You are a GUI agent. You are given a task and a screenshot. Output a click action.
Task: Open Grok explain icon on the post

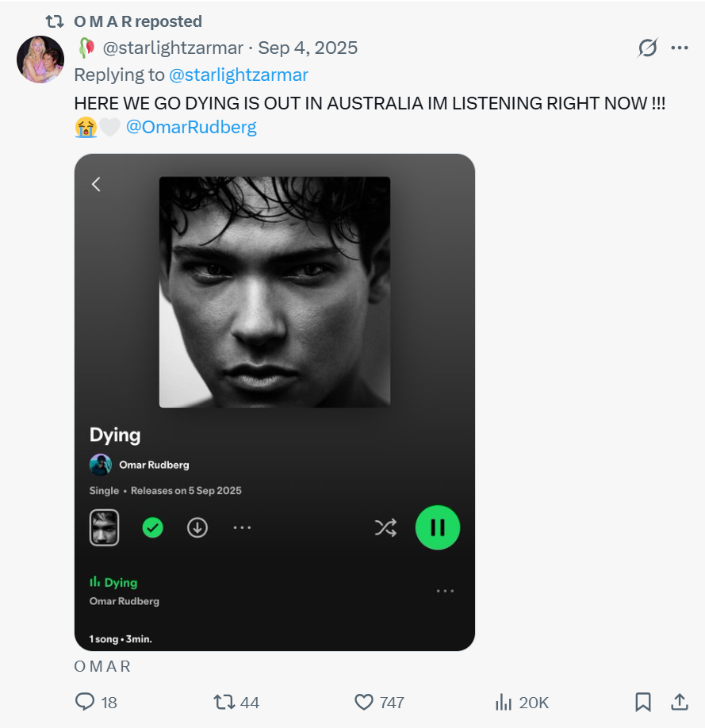point(648,48)
